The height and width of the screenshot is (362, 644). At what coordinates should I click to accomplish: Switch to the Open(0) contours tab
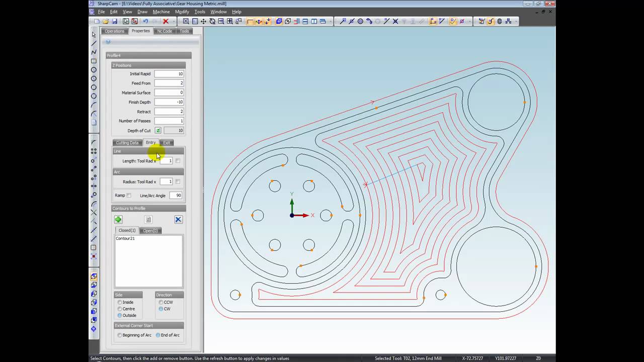point(150,231)
